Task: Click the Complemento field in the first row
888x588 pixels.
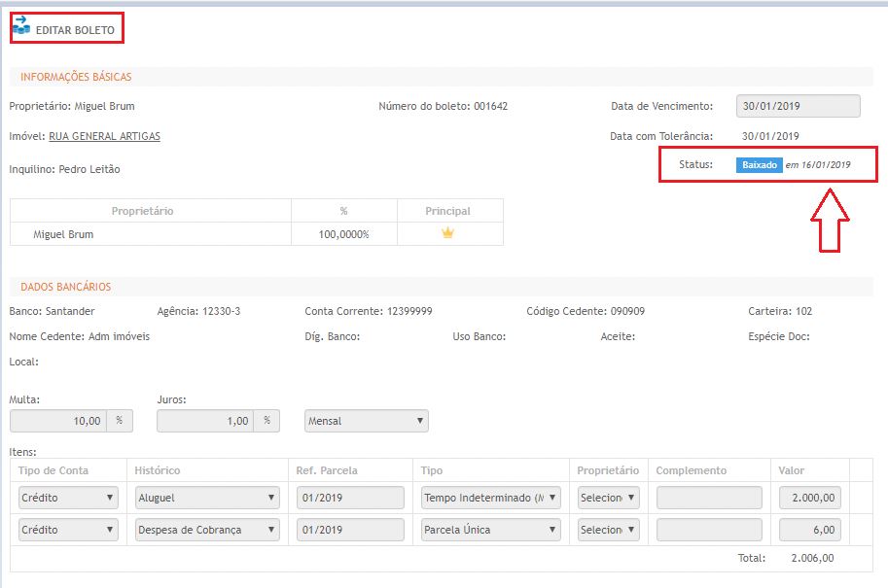Action: click(708, 498)
